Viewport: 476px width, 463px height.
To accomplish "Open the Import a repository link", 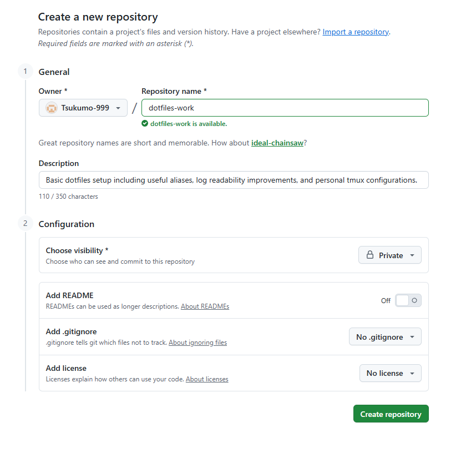I will coord(356,32).
